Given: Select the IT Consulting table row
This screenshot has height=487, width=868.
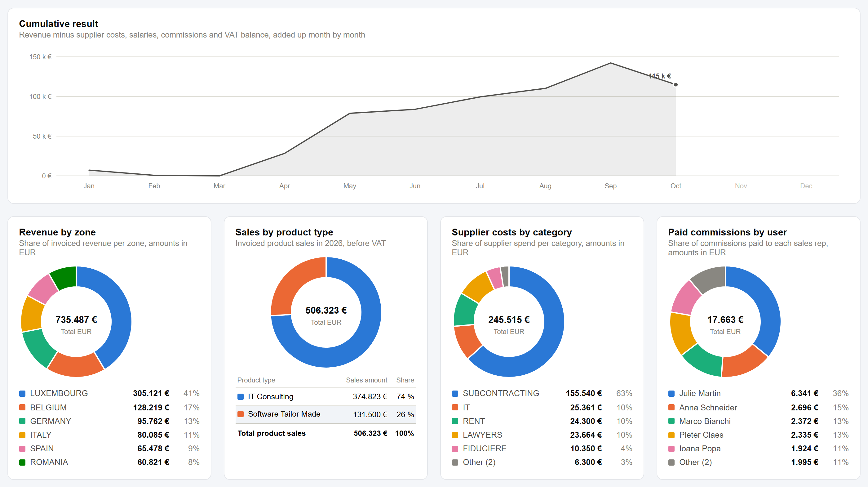Looking at the screenshot, I should [326, 397].
